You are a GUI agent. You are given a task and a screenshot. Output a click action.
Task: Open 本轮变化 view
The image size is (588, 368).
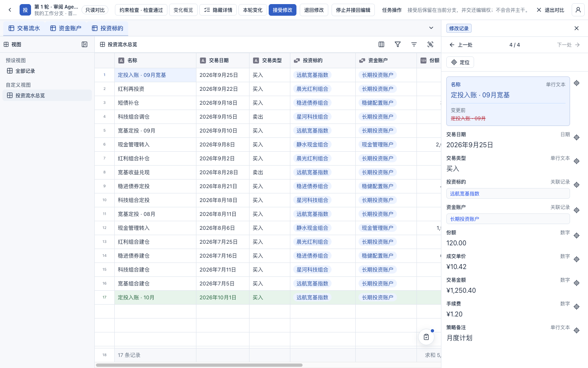pos(253,10)
